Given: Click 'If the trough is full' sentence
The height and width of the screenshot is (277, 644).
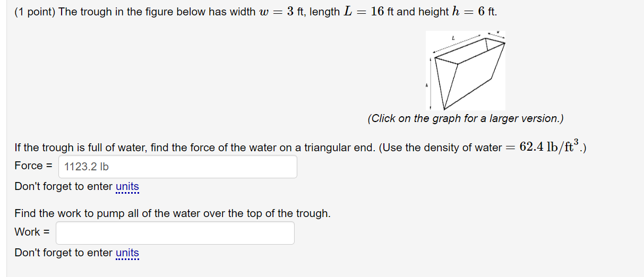Looking at the screenshot, I should click(300, 147).
